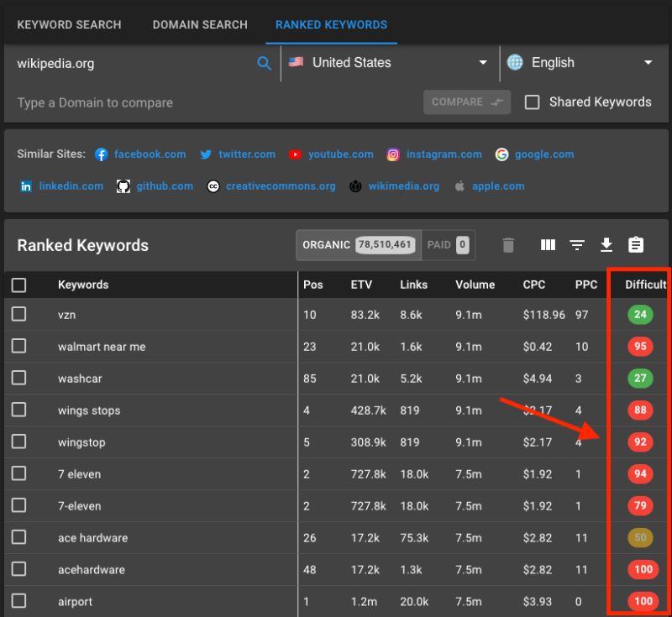Screen dimensions: 672x617
Task: Select the 7-eleven row checkbox
Action: pos(18,505)
